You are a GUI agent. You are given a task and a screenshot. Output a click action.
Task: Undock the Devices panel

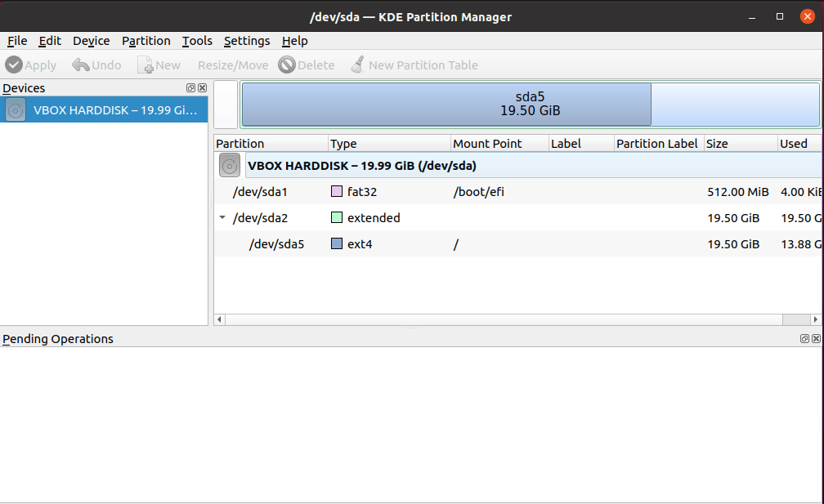coord(190,87)
